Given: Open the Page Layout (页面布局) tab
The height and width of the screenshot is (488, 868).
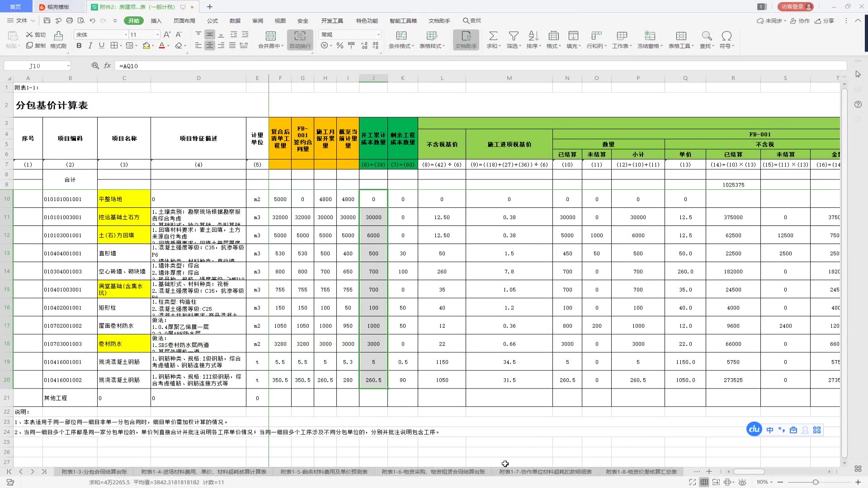Looking at the screenshot, I should click(184, 21).
